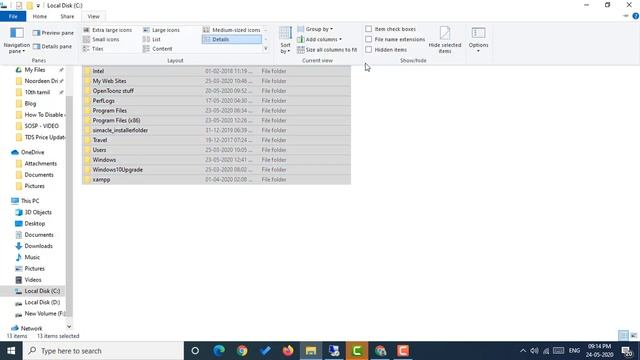Open the Add columns dropdown

point(319,39)
